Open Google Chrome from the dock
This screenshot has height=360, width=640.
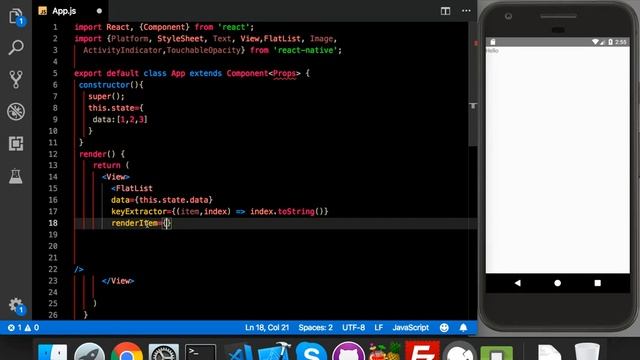[x=127, y=352]
